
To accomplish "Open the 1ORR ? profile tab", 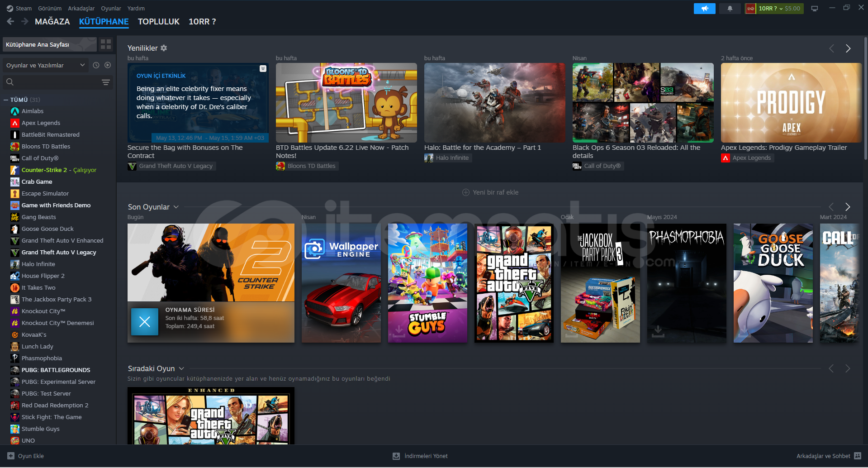I will [202, 22].
